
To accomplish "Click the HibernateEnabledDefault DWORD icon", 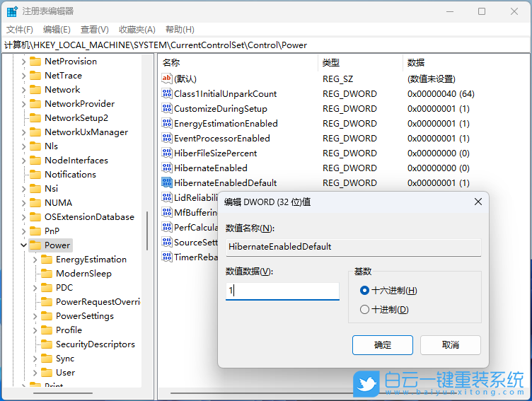I will pos(166,182).
